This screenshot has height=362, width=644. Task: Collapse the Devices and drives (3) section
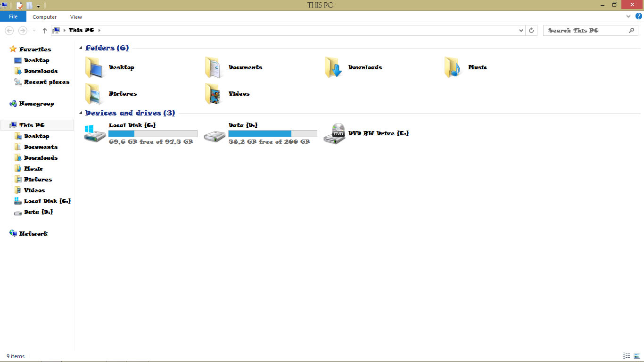(81, 113)
